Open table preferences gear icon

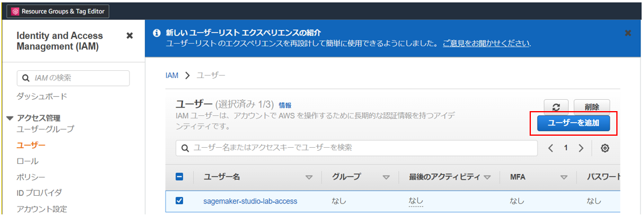(604, 148)
